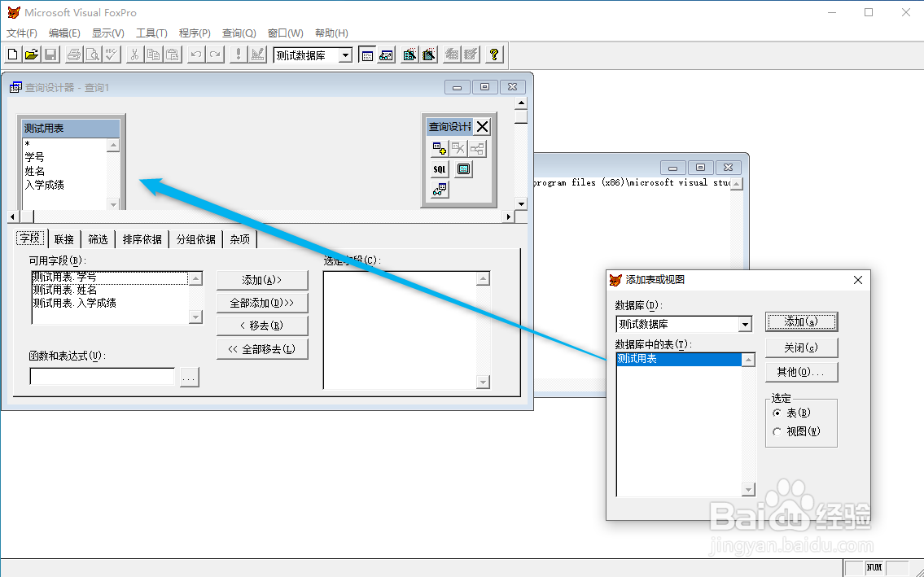The height and width of the screenshot is (577, 924).
Task: Open the 查询(Q) menu
Action: [239, 33]
